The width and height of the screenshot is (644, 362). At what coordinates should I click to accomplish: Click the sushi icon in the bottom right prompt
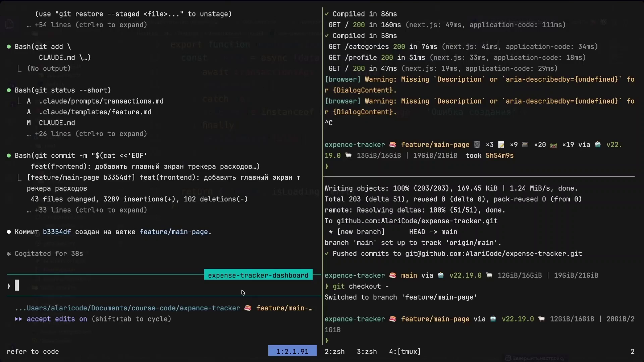pos(392,319)
